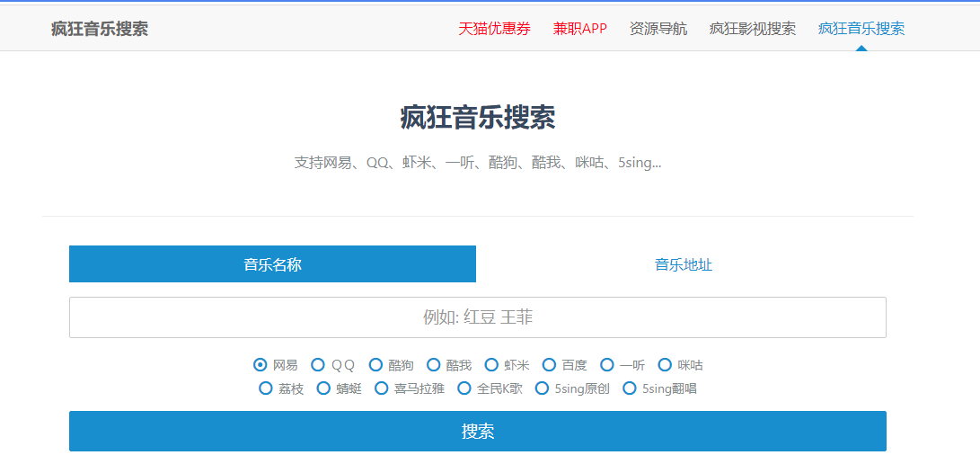This screenshot has height=464, width=980.
Task: Select 5sing原创 radio button
Action: [x=542, y=388]
